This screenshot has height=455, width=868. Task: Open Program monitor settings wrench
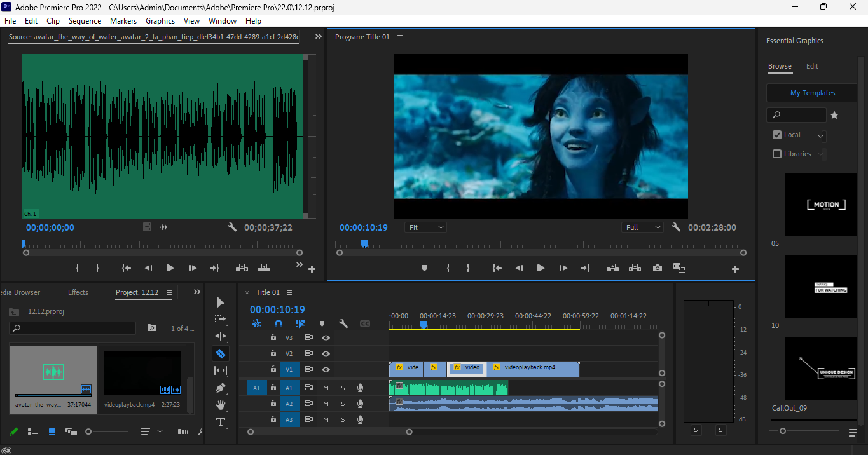(x=676, y=227)
